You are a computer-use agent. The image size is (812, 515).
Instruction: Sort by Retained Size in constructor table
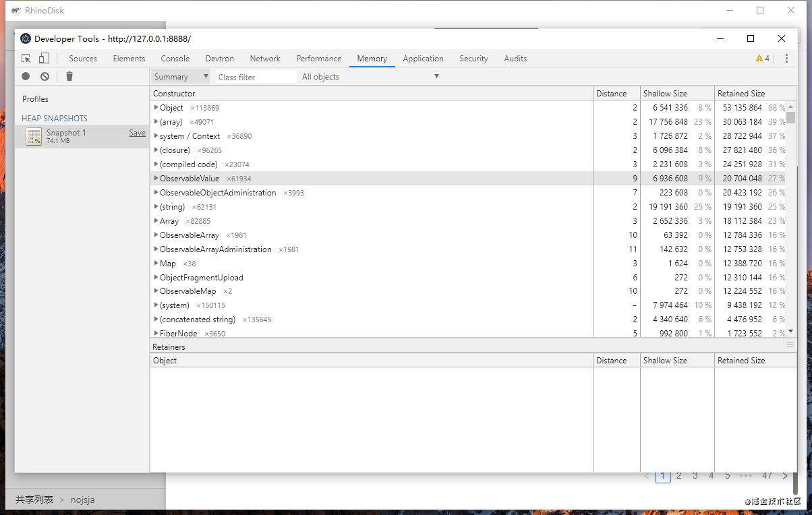pyautogui.click(x=755, y=93)
